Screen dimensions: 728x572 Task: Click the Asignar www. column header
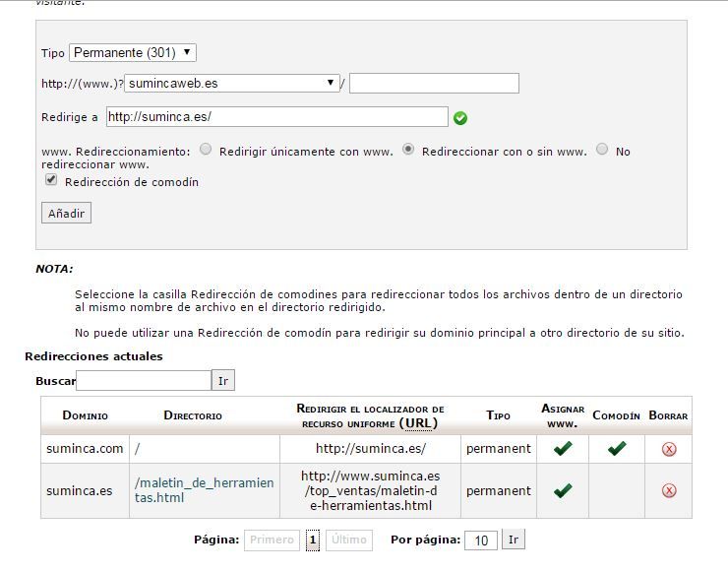pyautogui.click(x=563, y=415)
